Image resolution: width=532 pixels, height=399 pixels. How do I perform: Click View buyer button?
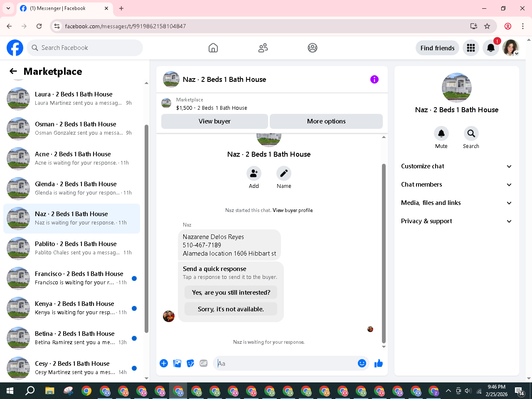(x=214, y=121)
